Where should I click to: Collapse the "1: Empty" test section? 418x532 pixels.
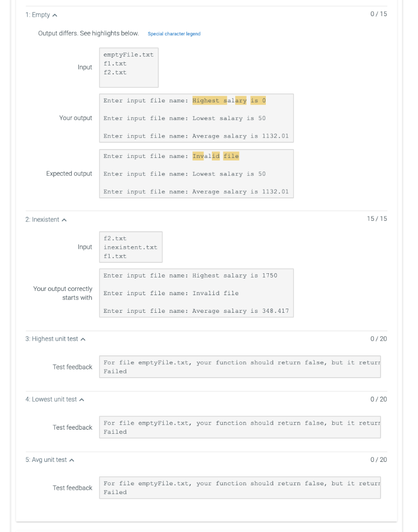coord(54,15)
